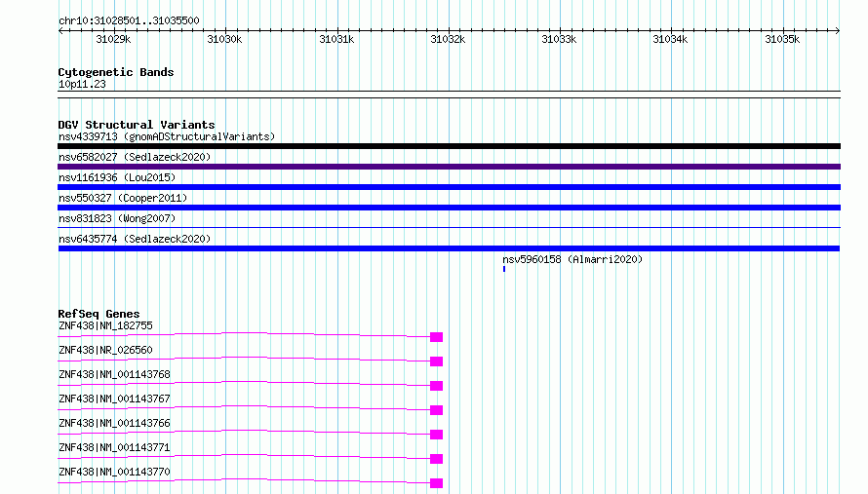Click the 31031k ruler tick label
868x494 pixels.
point(336,39)
